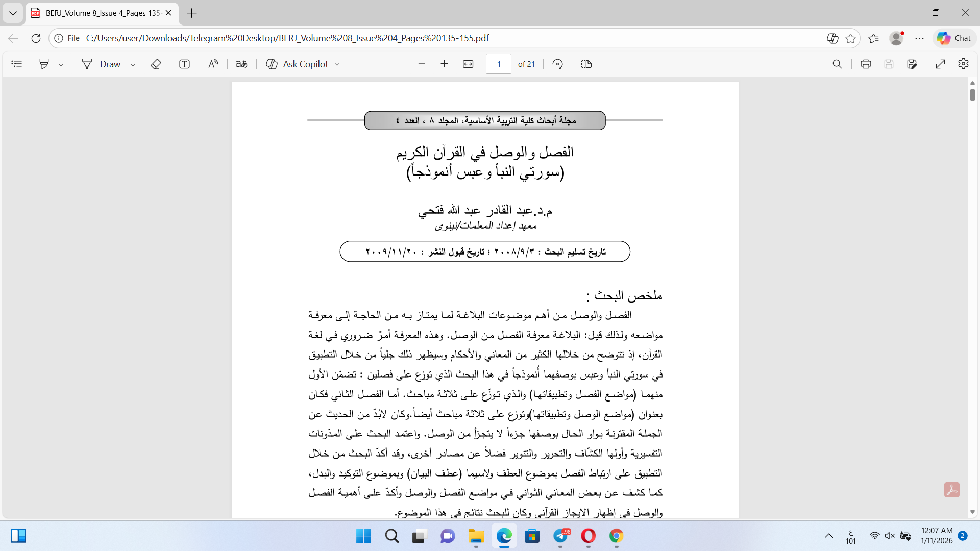Click the Adobe Acrobat floating icon
The width and height of the screenshot is (980, 551).
(x=952, y=490)
